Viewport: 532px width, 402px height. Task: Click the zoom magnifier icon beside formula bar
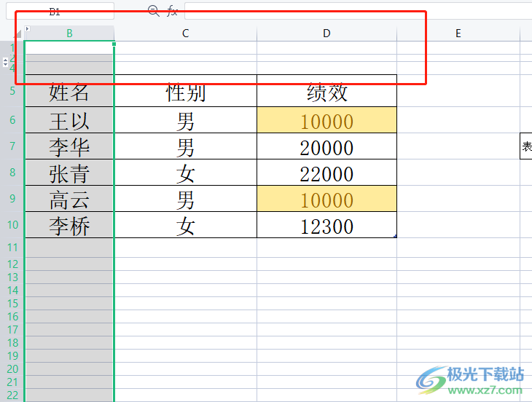154,11
